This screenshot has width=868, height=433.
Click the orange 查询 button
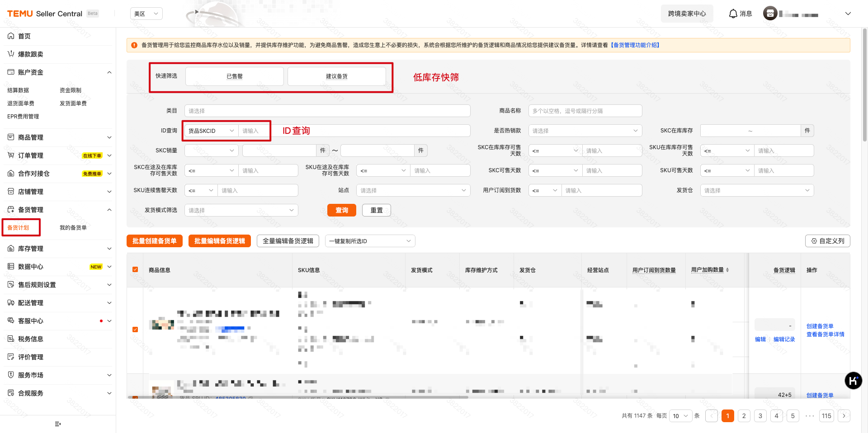tap(341, 210)
